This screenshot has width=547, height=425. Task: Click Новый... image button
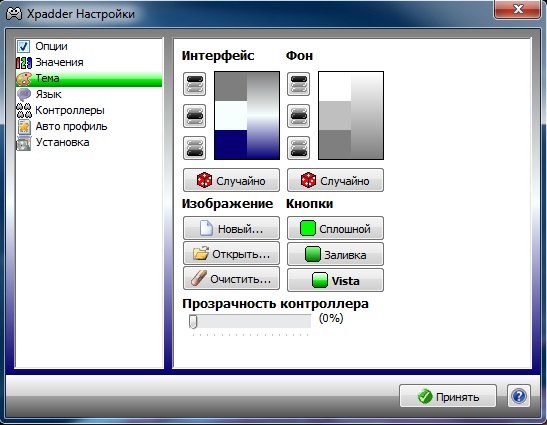click(x=231, y=228)
